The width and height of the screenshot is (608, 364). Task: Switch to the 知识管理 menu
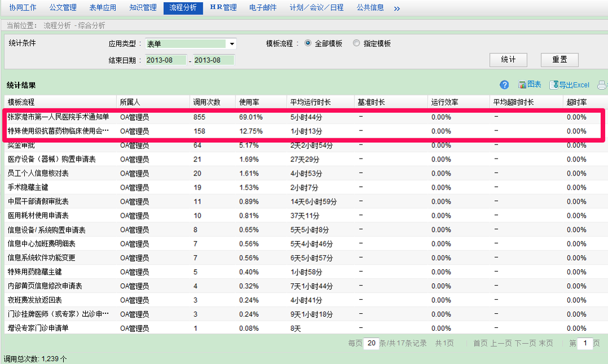143,8
